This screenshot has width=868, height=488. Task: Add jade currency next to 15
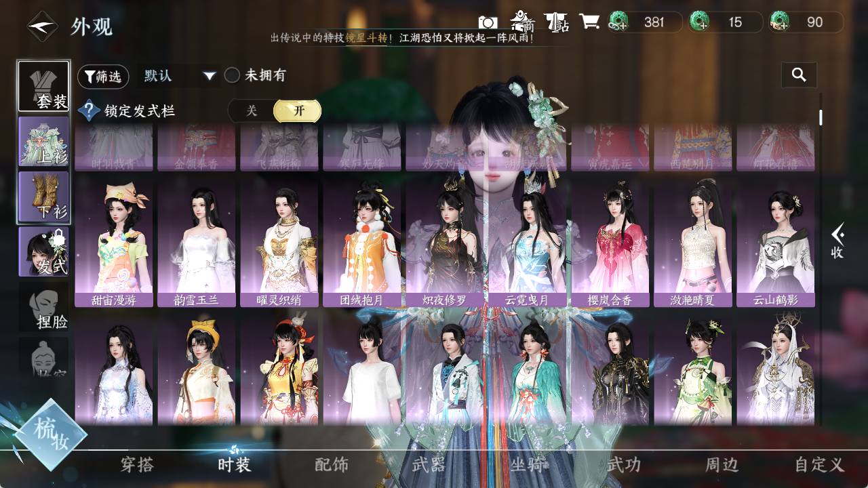[x=699, y=22]
